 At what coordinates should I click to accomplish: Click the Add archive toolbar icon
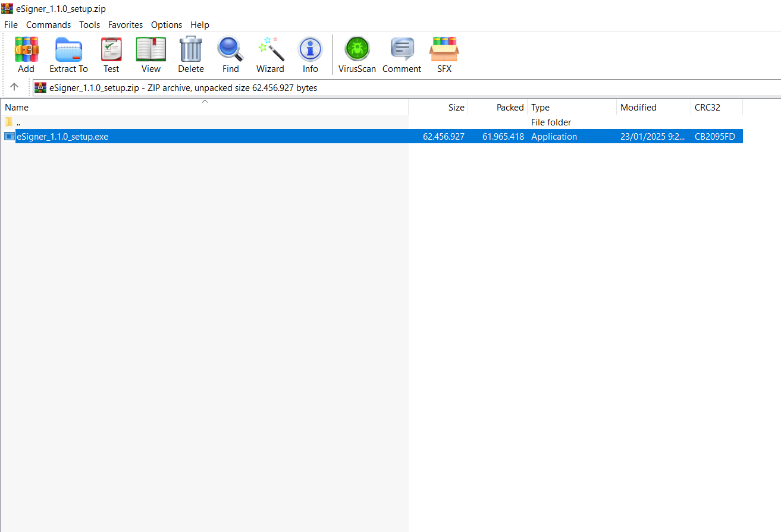point(26,55)
